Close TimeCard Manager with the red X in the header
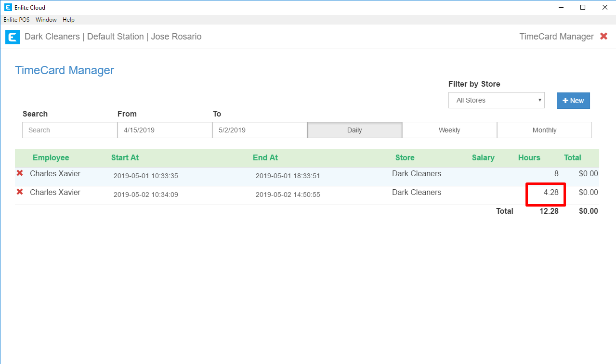 click(603, 36)
